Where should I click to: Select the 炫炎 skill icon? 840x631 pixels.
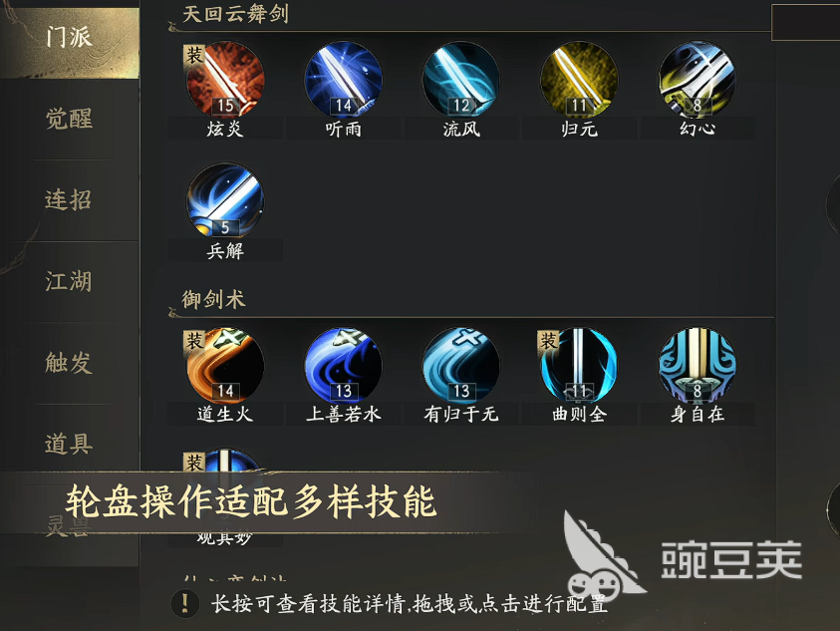[x=225, y=80]
